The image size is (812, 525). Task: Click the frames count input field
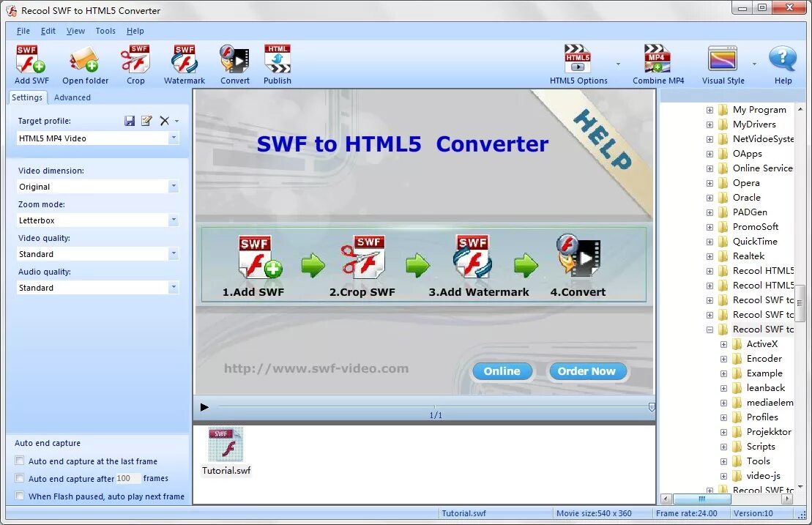coord(128,478)
